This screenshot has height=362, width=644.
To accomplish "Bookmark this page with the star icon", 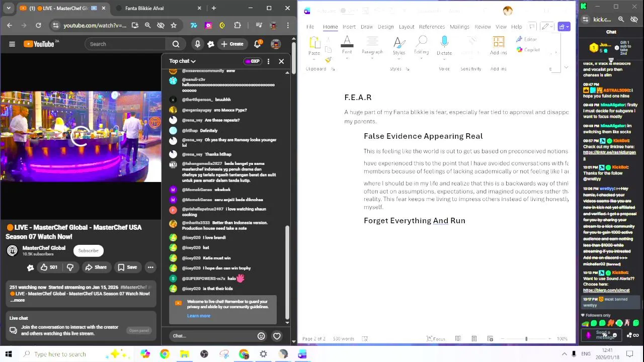I will (x=174, y=25).
